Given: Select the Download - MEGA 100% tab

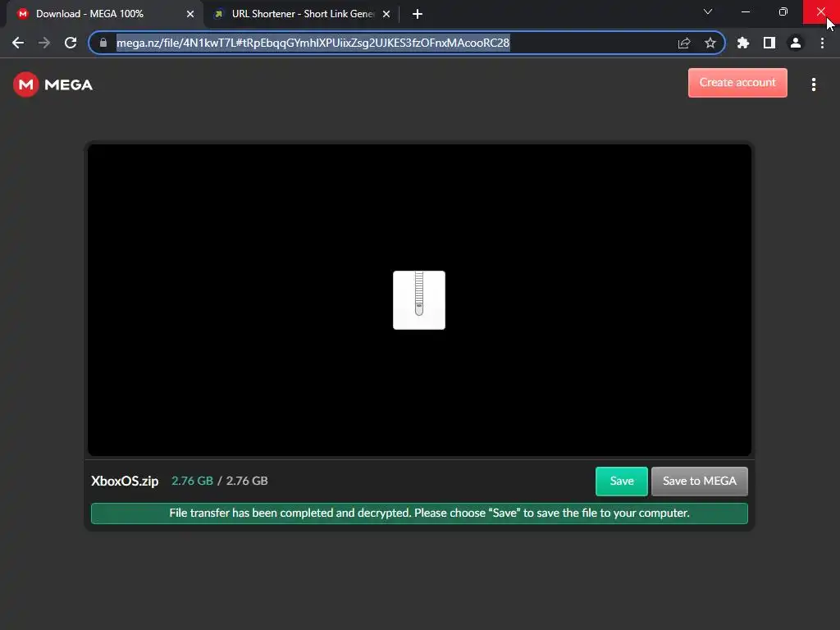Looking at the screenshot, I should point(104,14).
